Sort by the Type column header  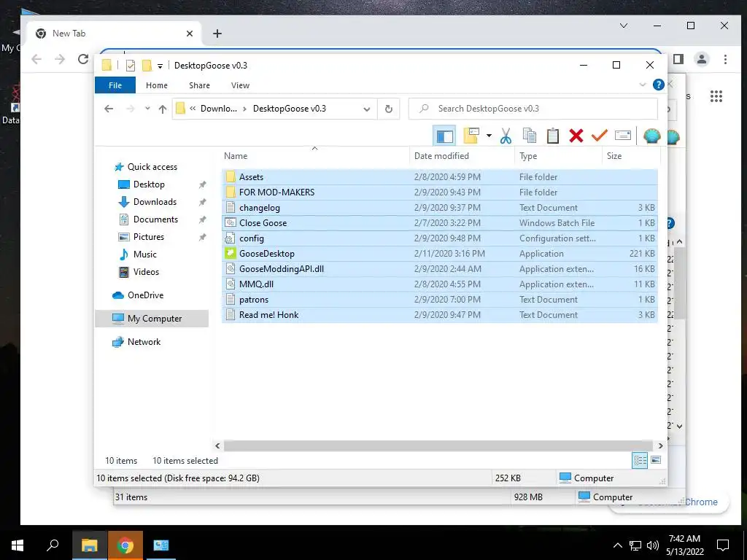coord(558,156)
